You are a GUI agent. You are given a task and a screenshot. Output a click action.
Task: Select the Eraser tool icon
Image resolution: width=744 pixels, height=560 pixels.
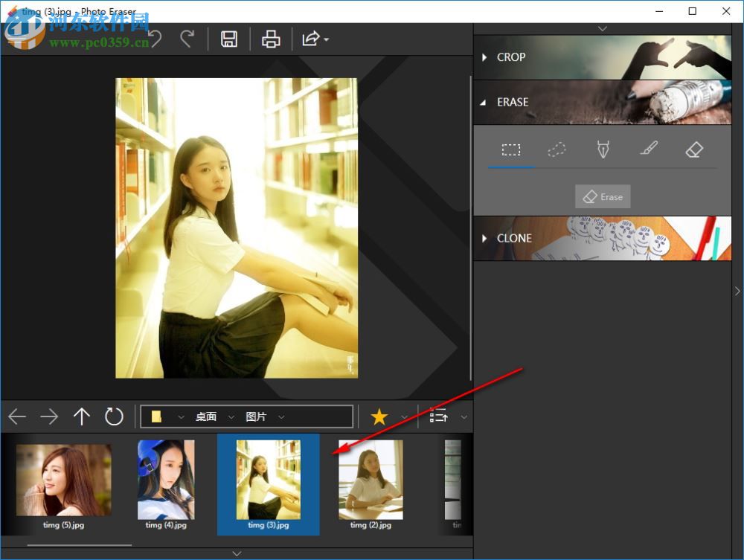point(694,149)
